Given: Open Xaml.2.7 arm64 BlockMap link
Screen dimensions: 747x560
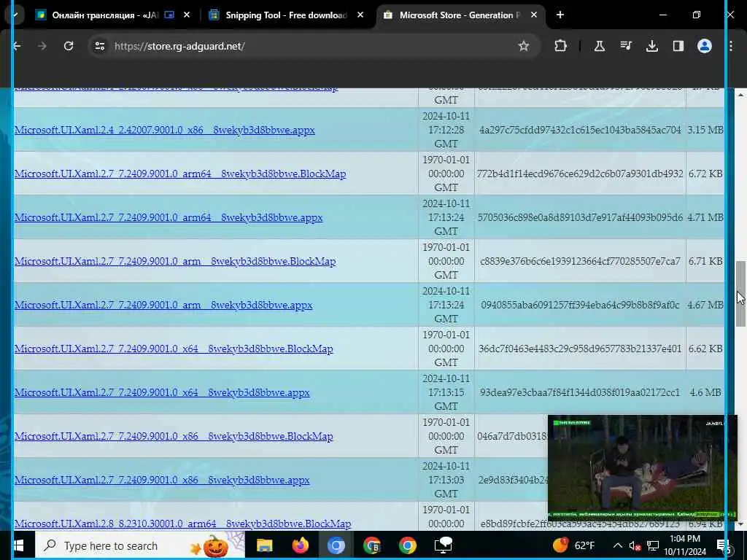Looking at the screenshot, I should [x=180, y=174].
